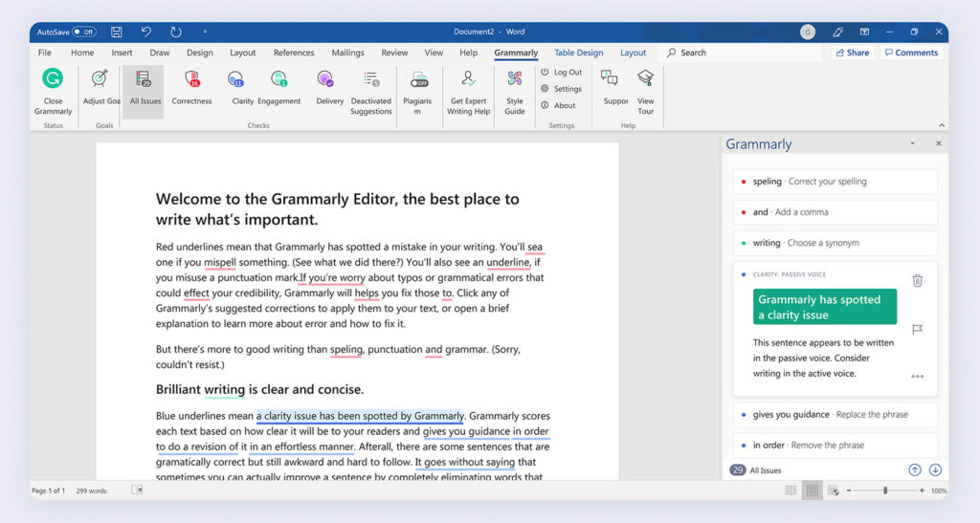Go to the next issue arrow

click(x=935, y=470)
